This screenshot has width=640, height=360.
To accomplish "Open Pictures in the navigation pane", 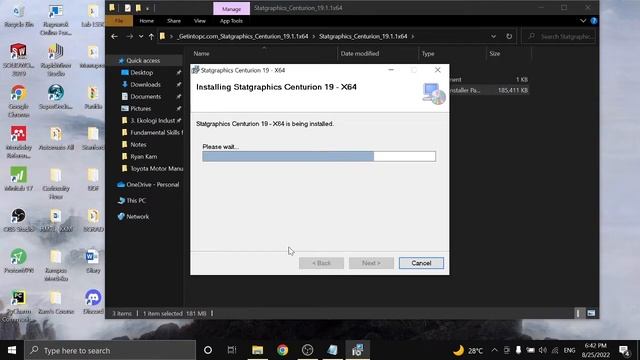I will click(140, 109).
